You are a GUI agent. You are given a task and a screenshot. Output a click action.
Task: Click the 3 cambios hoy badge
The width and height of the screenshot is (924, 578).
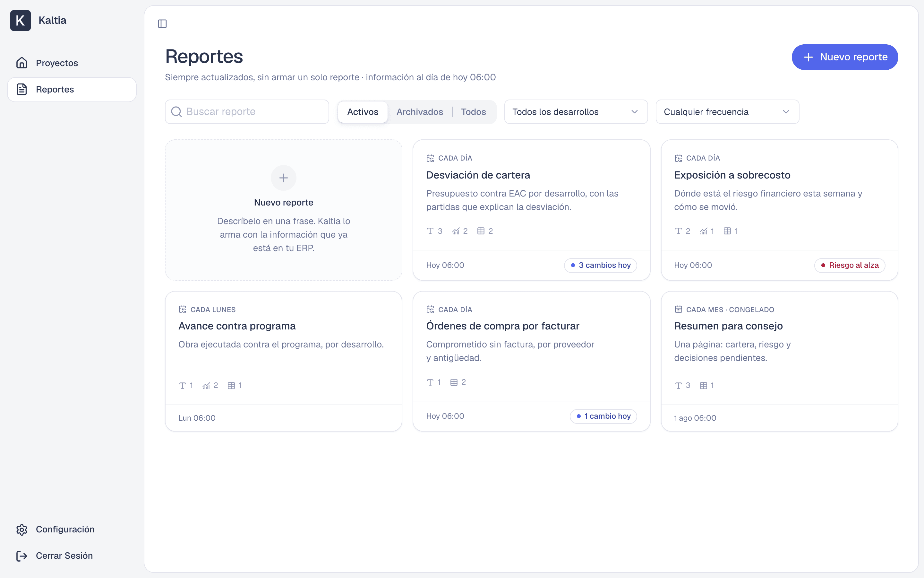(600, 265)
